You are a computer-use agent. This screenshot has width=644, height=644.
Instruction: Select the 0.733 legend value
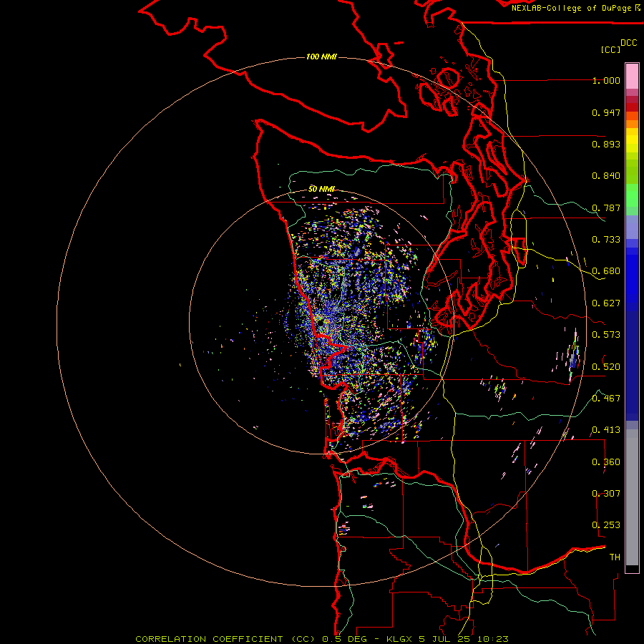tap(606, 240)
